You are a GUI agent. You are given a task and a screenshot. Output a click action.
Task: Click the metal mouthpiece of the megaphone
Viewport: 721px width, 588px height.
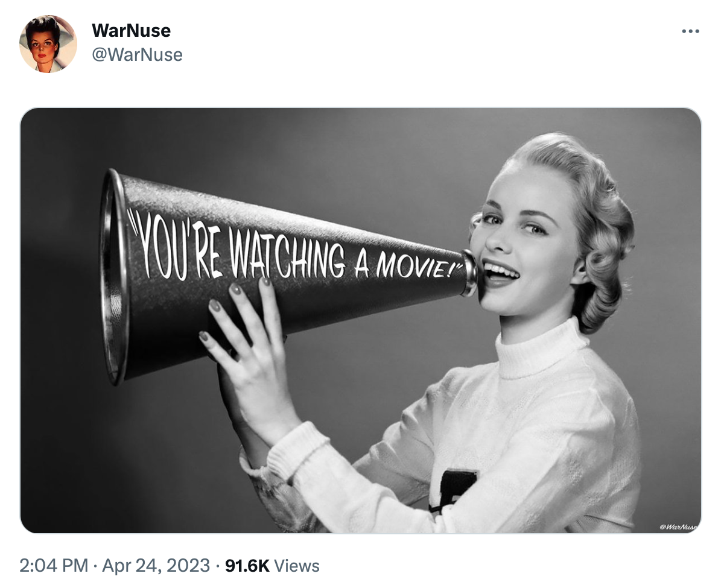470,273
